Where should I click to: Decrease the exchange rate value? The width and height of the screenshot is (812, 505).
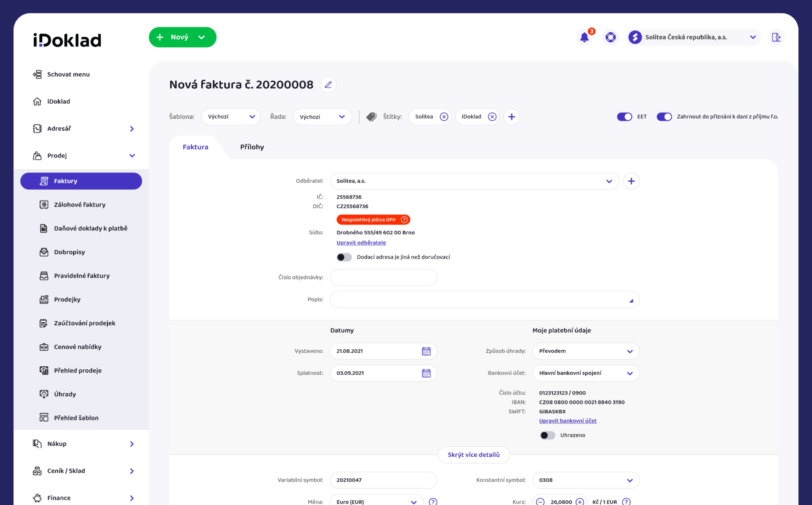[x=540, y=502]
